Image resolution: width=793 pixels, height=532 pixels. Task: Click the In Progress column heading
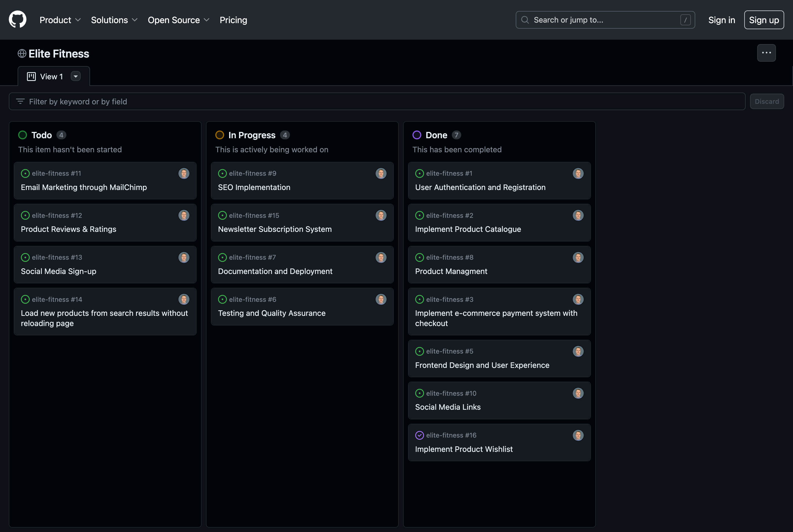pos(252,135)
